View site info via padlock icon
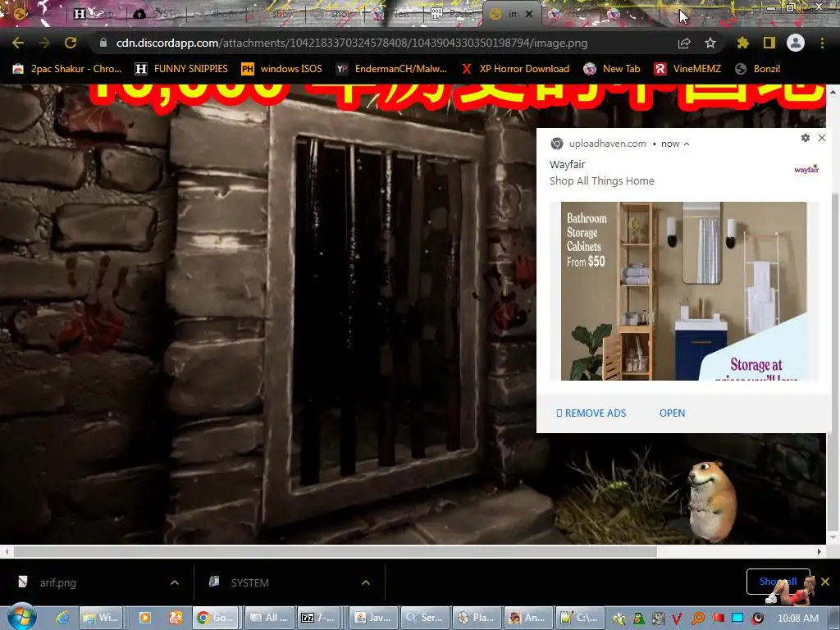The width and height of the screenshot is (840, 630). click(x=103, y=43)
